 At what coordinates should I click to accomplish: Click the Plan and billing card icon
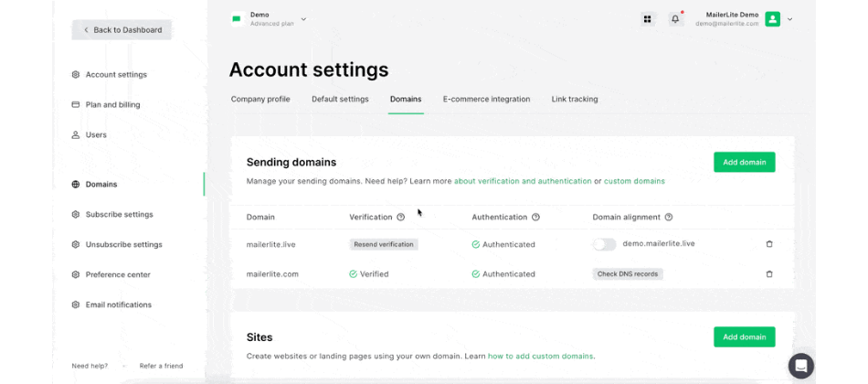(76, 105)
